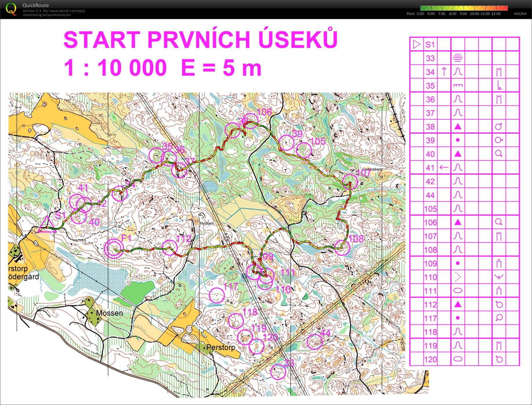The height and width of the screenshot is (405, 532).
Task: Click the '5:00' pace legend value
Action: (x=420, y=14)
